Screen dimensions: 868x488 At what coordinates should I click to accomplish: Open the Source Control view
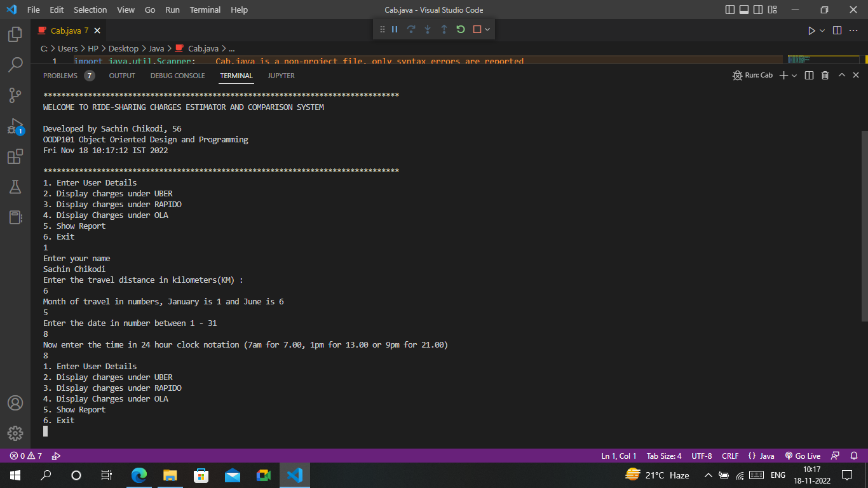pos(15,95)
